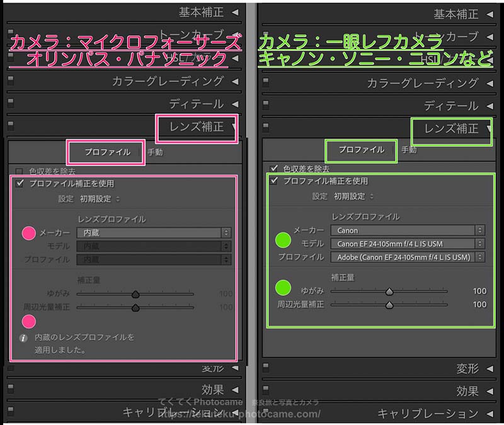Expand 変形 panel in right screenshot
504x425 pixels.
[x=490, y=369]
